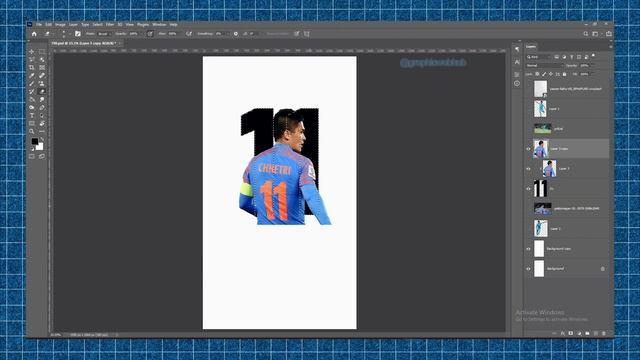Select the Eraser tool in toolbox
This screenshot has height=360, width=640.
42,91
